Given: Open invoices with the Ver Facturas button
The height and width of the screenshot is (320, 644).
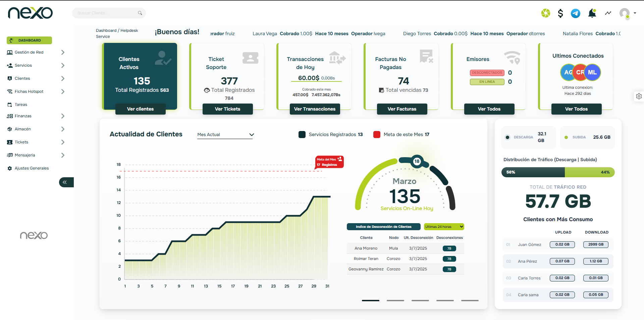Looking at the screenshot, I should point(402,109).
